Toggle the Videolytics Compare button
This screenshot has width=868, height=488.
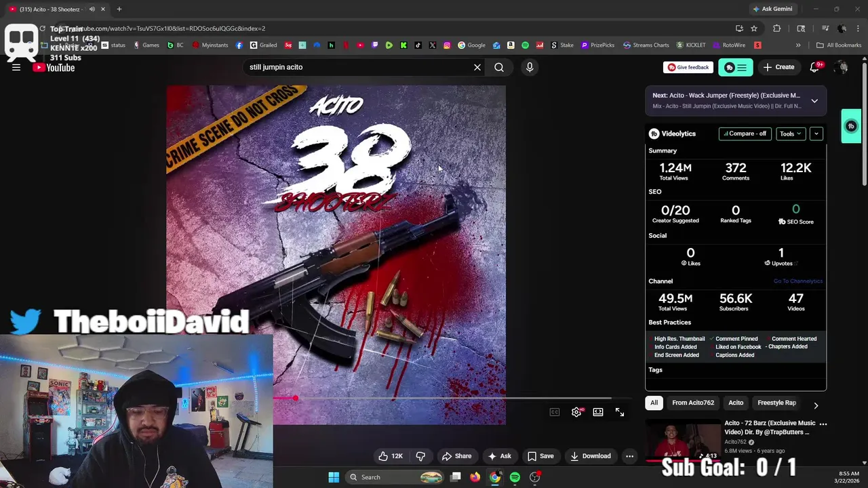coord(745,134)
